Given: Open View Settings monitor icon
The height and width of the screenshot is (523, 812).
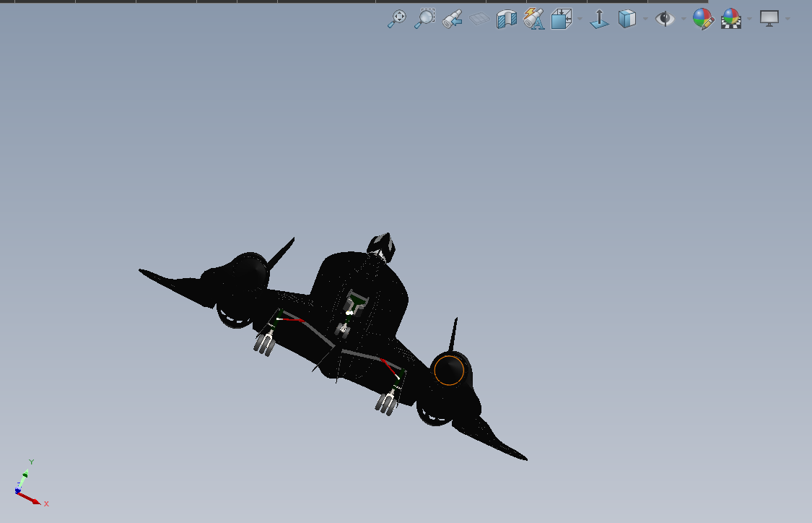Looking at the screenshot, I should click(769, 19).
